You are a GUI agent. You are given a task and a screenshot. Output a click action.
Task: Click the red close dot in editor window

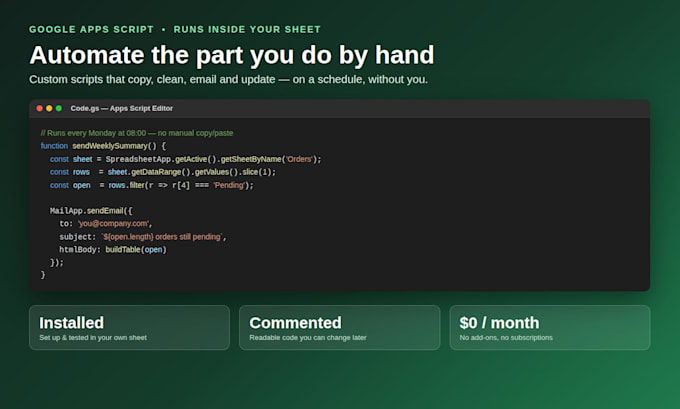(x=39, y=108)
